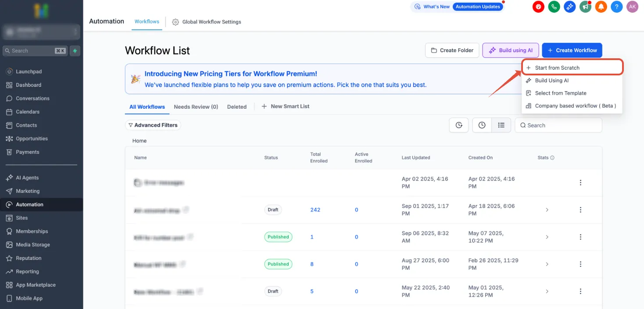
Task: Click the Create Folder button
Action: tap(452, 50)
